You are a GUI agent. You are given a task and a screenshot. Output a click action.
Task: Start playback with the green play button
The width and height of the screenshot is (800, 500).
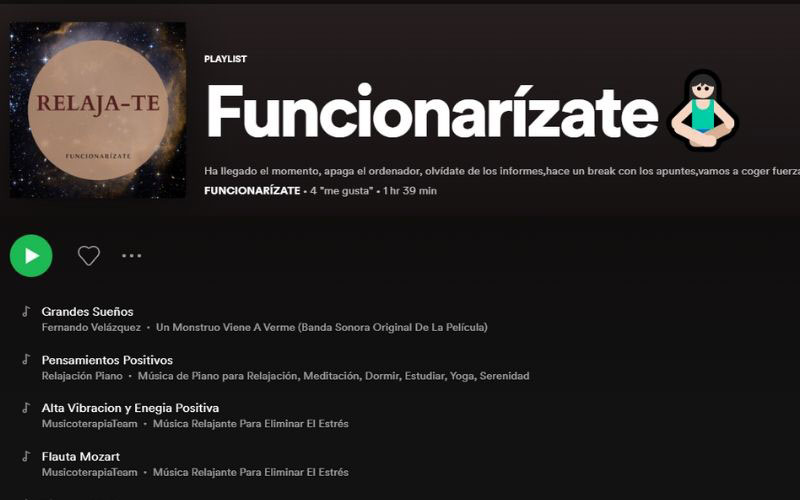pos(31,256)
